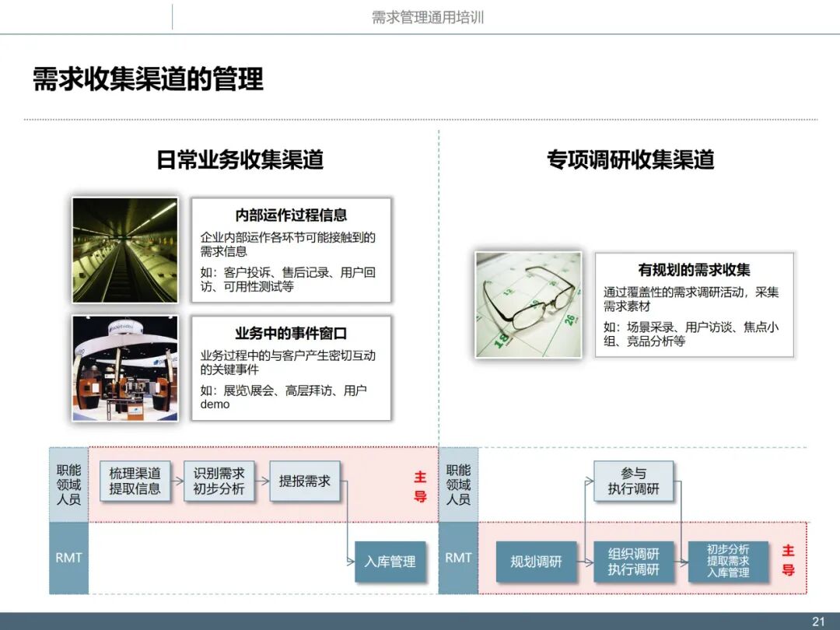Click the 规划调研 blue box
The image size is (840, 630).
[536, 562]
